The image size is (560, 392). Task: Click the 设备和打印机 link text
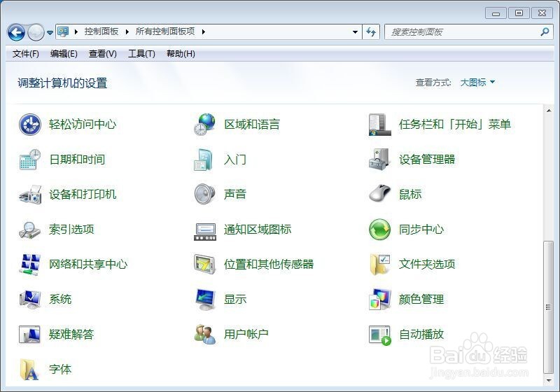coord(83,194)
